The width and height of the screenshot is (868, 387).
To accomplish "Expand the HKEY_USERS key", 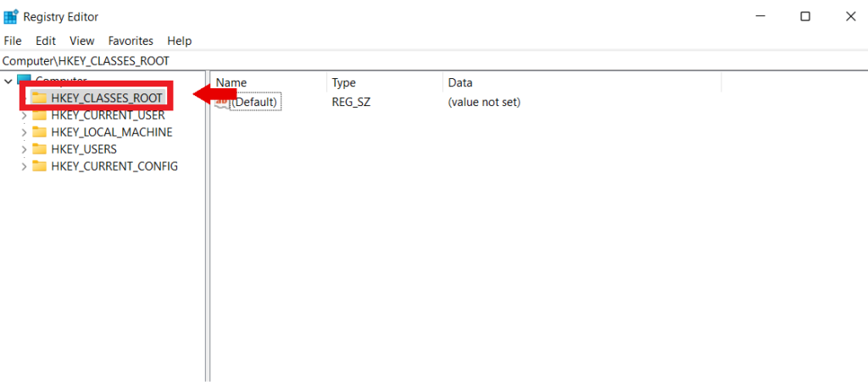I will pyautogui.click(x=24, y=149).
